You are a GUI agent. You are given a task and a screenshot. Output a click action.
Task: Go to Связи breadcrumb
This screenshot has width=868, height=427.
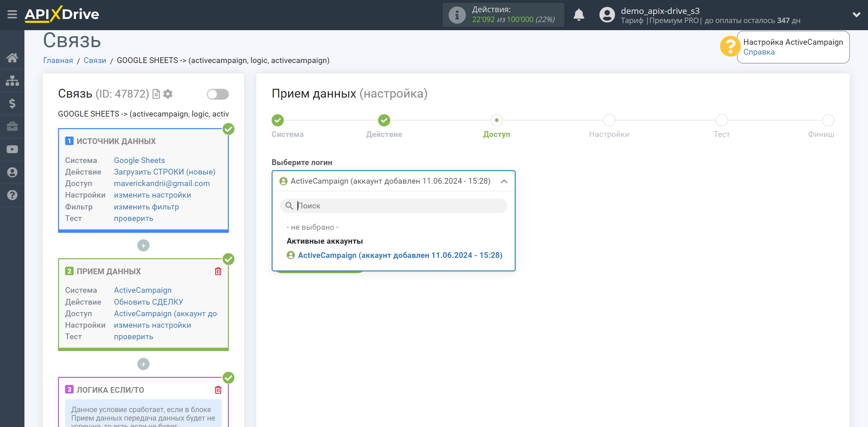point(95,60)
